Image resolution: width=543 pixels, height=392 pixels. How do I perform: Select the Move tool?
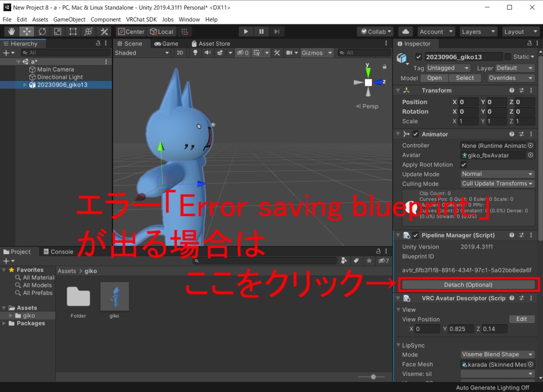27,31
